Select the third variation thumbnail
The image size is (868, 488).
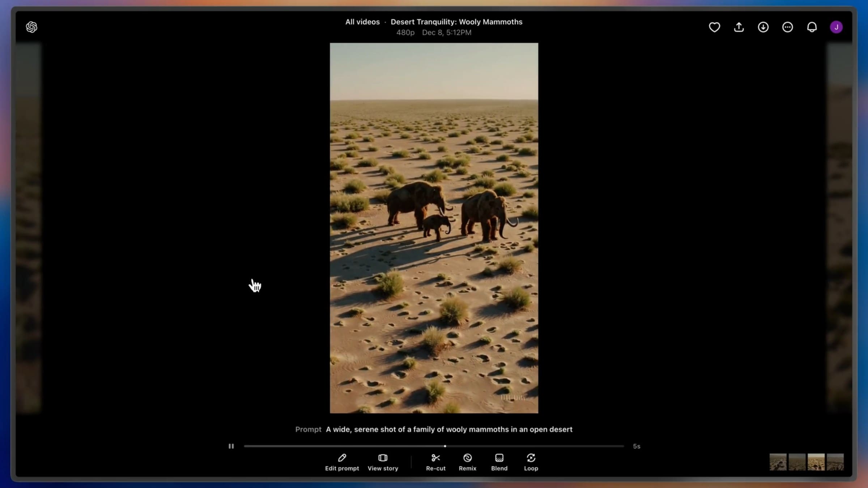point(816,462)
